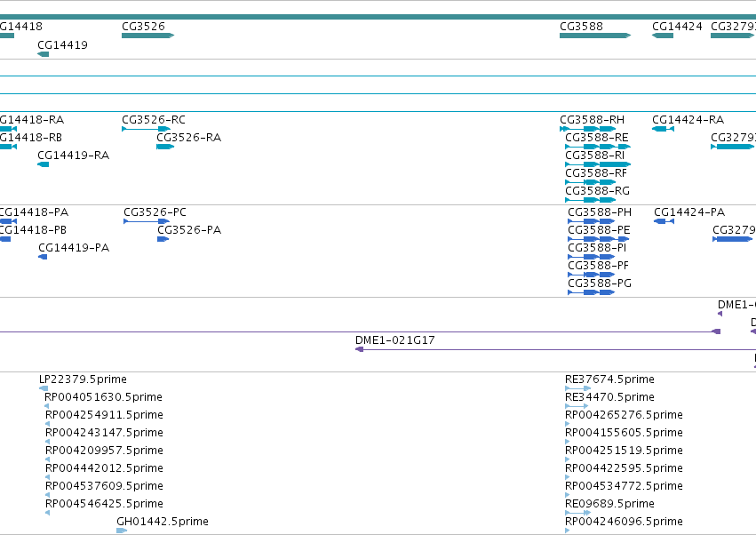The height and width of the screenshot is (535, 756).
Task: Click the RP004442012.5prime label
Action: tap(104, 468)
